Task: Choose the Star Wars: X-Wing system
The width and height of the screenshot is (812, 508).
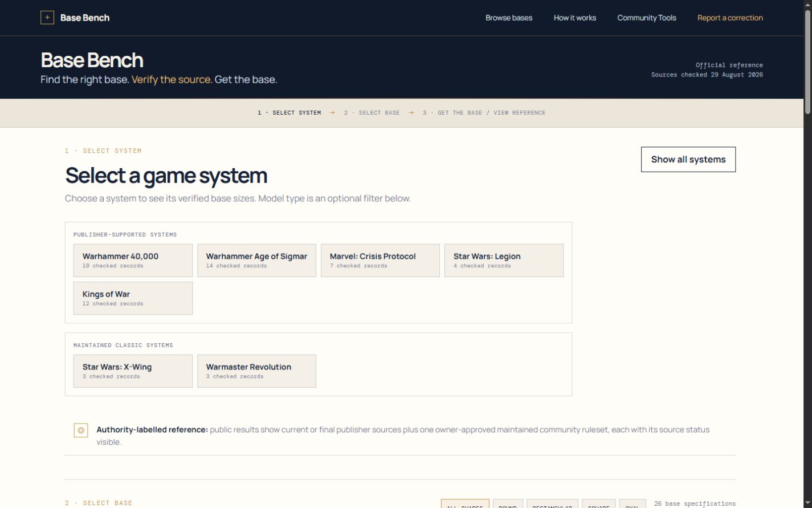Action: (x=133, y=371)
